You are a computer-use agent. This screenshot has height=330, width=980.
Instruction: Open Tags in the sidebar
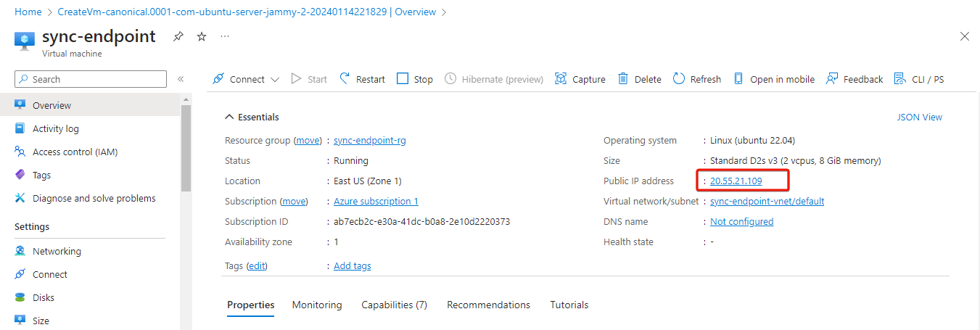pos(90,175)
